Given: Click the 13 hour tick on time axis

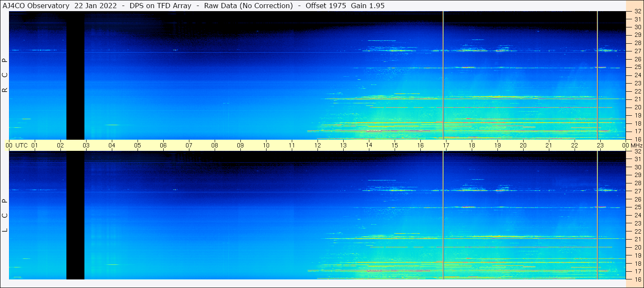Looking at the screenshot, I should [343, 145].
